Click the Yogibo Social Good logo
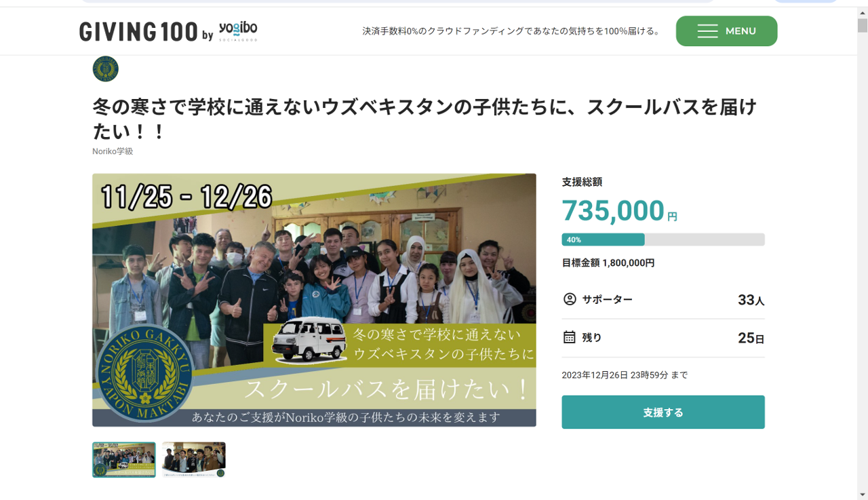 pyautogui.click(x=238, y=31)
